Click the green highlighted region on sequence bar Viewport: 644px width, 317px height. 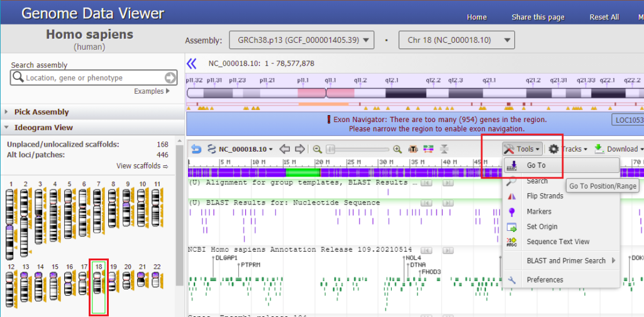point(303,172)
